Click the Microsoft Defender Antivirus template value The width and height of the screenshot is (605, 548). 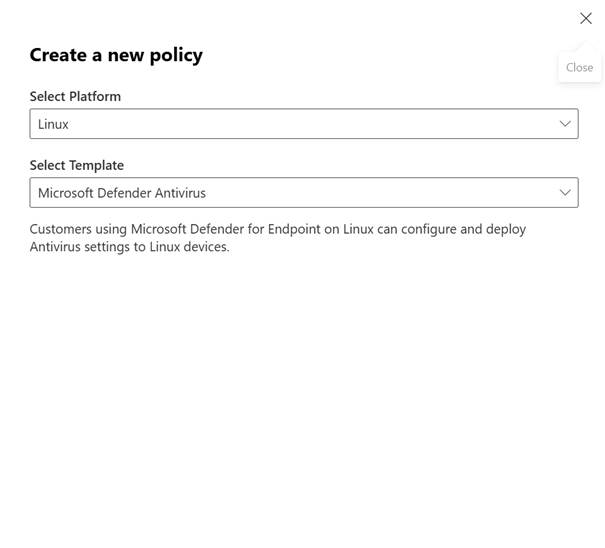(x=122, y=193)
